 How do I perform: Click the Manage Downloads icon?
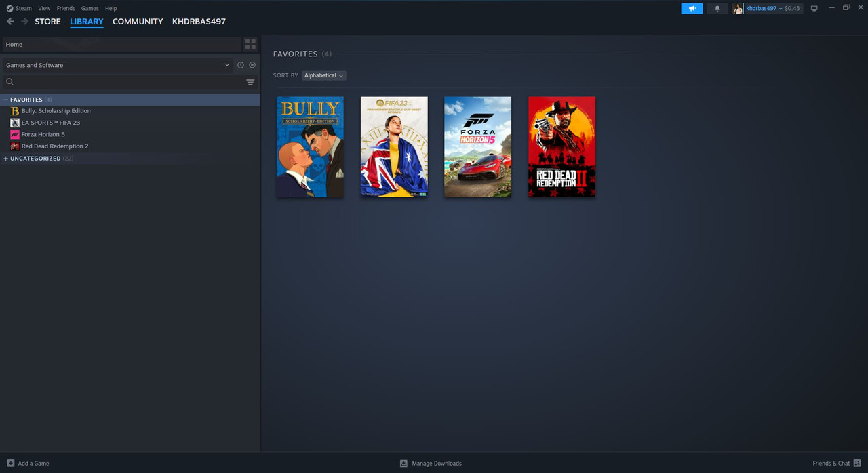(x=403, y=464)
